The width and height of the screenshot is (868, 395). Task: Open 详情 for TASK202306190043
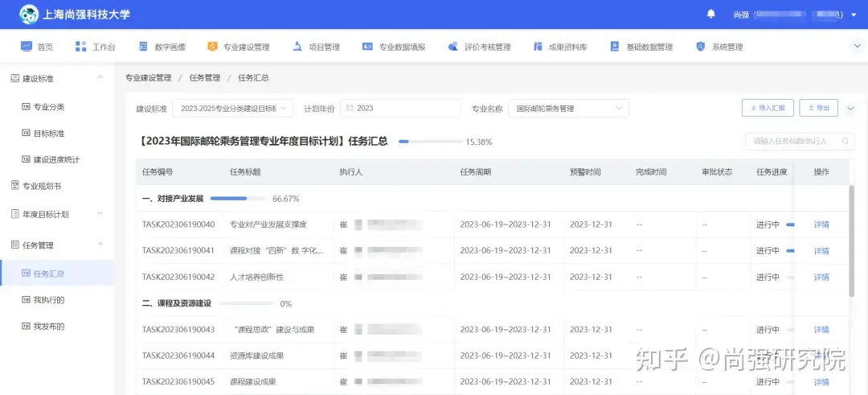click(x=821, y=330)
